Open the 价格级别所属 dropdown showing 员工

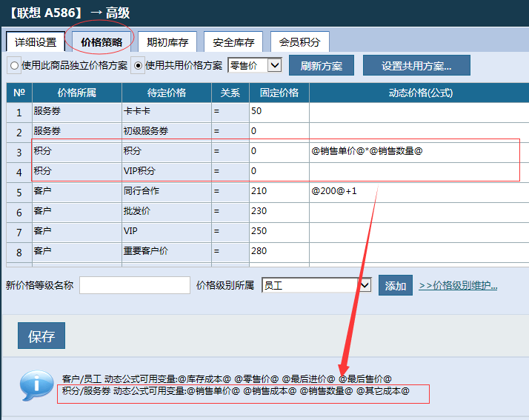pos(316,285)
